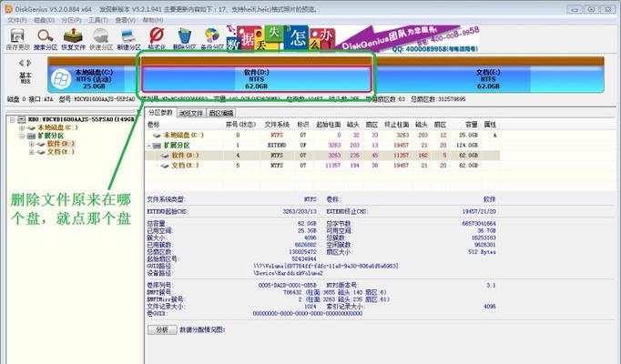Select the 文档(E:) row label in table
The image size is (621, 364).
pos(185,166)
